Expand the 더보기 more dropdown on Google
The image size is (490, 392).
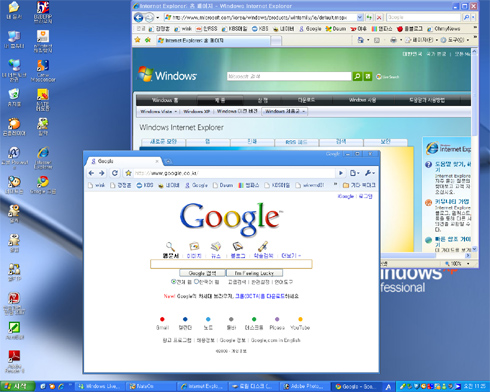[x=291, y=256]
